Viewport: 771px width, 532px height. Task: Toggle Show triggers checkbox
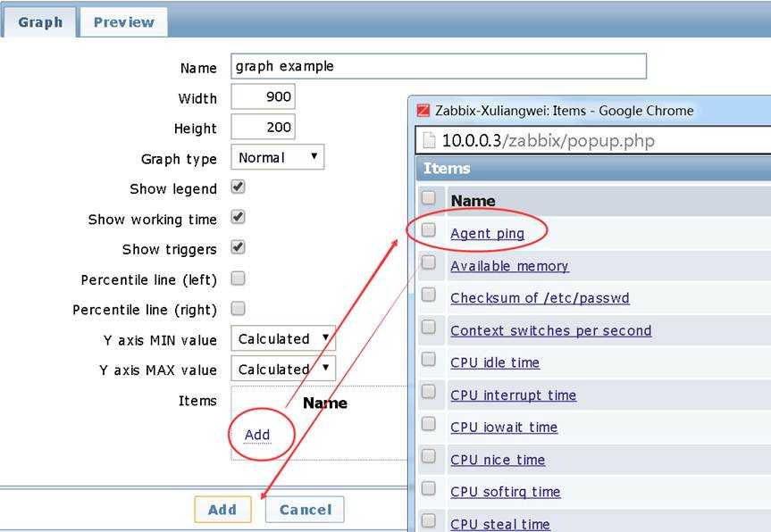point(238,247)
